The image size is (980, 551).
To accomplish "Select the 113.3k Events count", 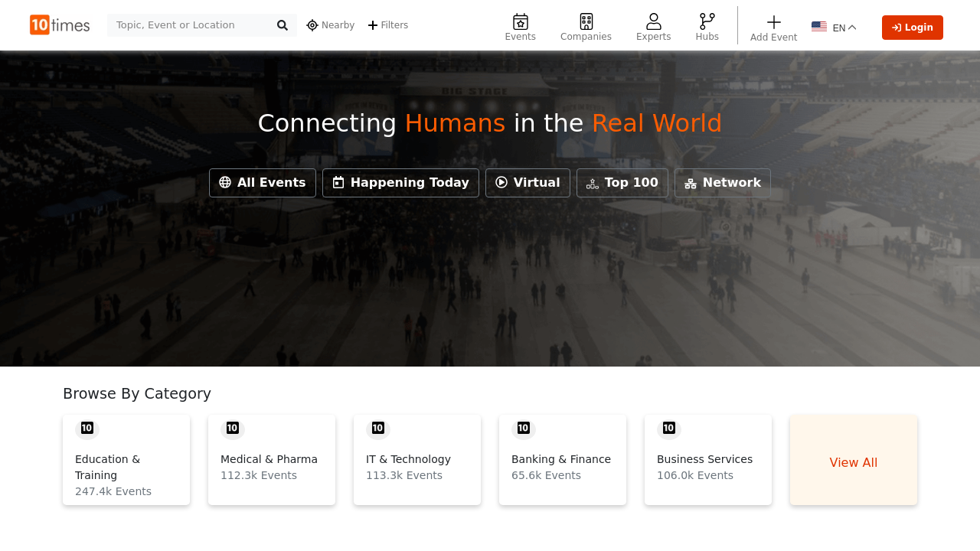I will tap(404, 475).
